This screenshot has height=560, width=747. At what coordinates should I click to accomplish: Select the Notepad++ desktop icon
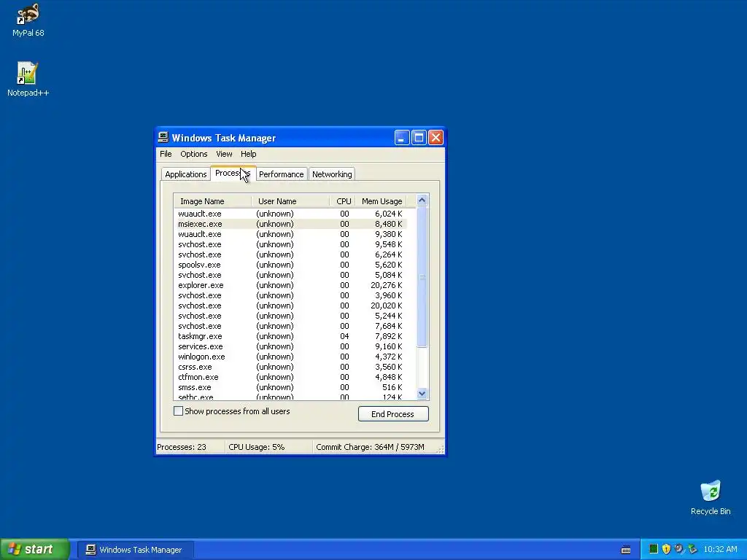pyautogui.click(x=28, y=79)
